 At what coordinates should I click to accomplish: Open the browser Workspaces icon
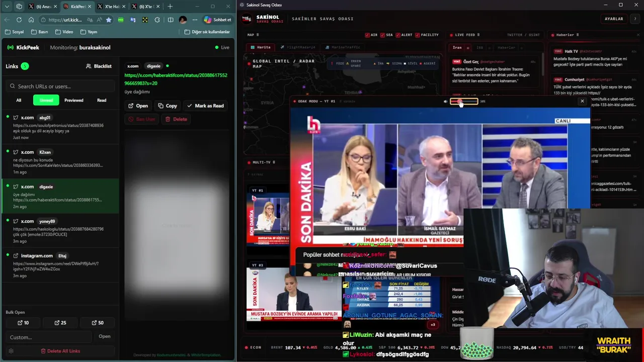coord(19,7)
